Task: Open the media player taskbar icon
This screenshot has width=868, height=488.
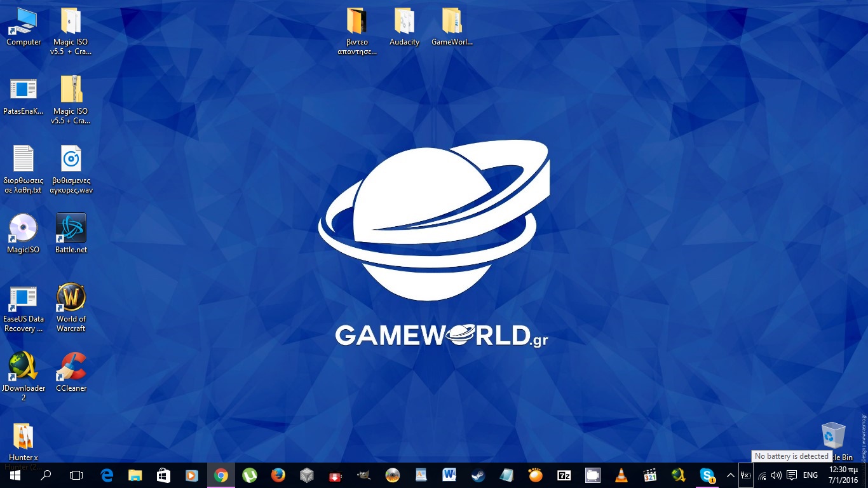Action: (x=192, y=475)
